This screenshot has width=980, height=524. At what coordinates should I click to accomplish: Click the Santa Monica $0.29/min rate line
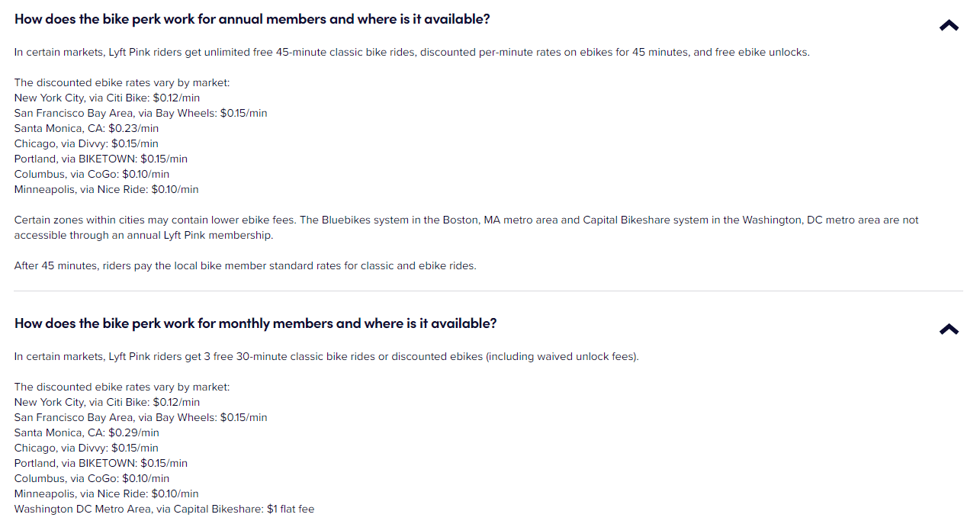point(86,432)
